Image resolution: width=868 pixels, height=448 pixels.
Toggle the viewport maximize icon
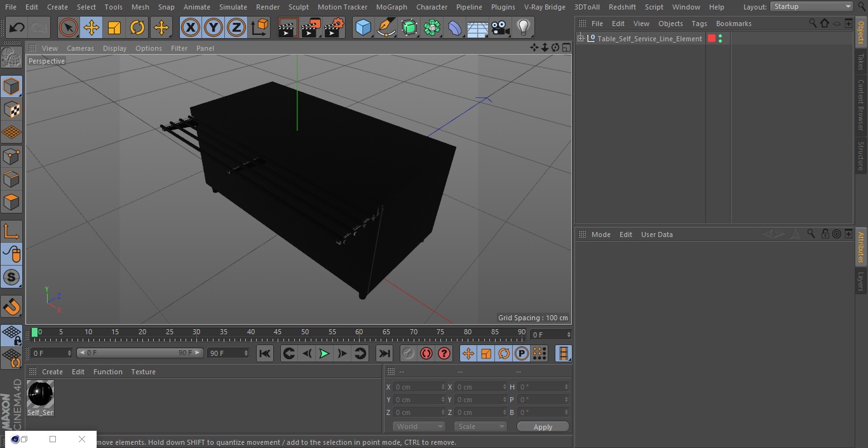tap(566, 48)
